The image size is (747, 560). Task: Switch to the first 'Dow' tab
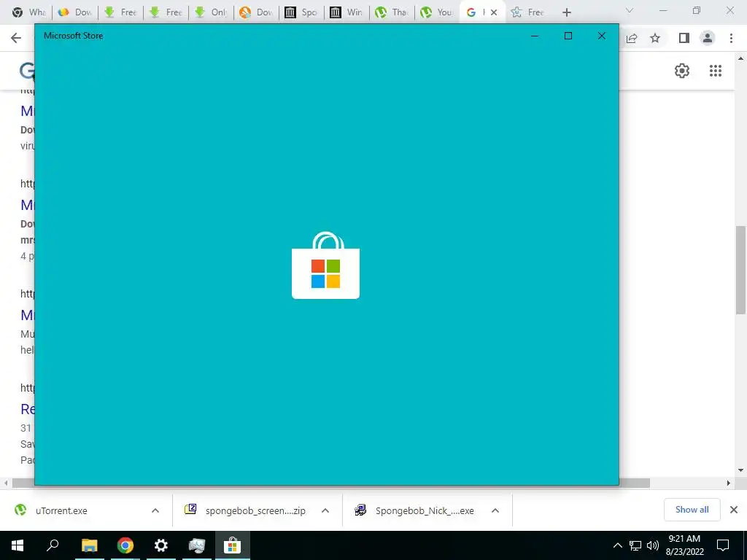[75, 12]
